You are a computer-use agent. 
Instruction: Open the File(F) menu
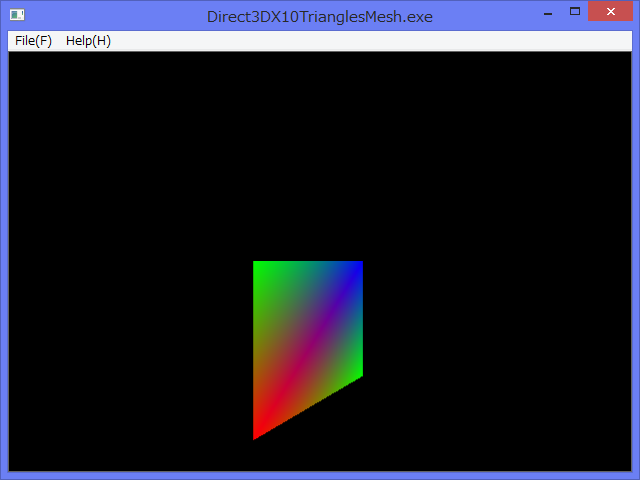click(33, 41)
